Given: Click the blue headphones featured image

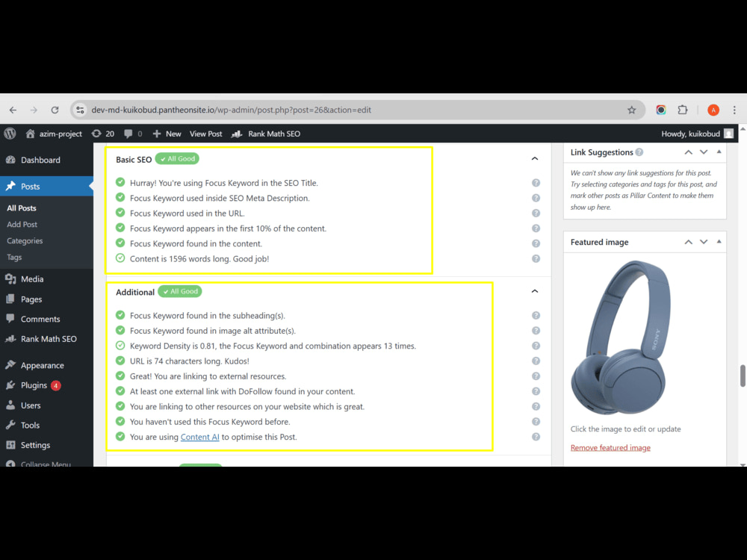Looking at the screenshot, I should [621, 337].
